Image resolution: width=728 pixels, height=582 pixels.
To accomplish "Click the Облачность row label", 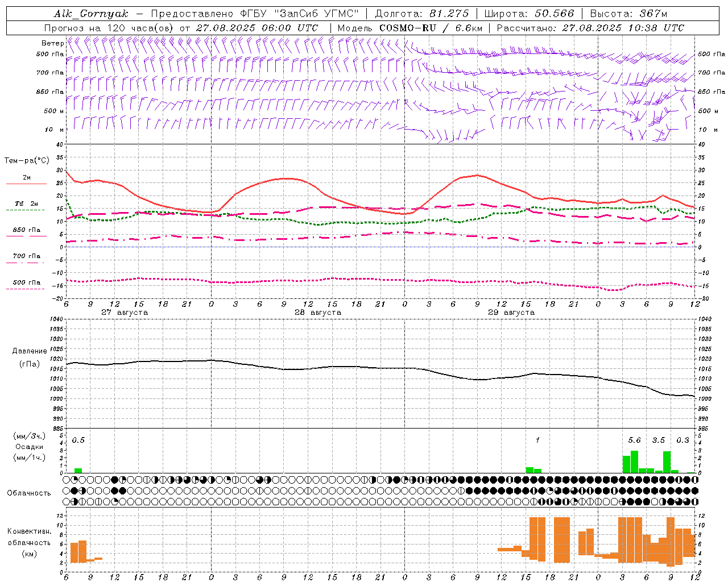I will (29, 493).
